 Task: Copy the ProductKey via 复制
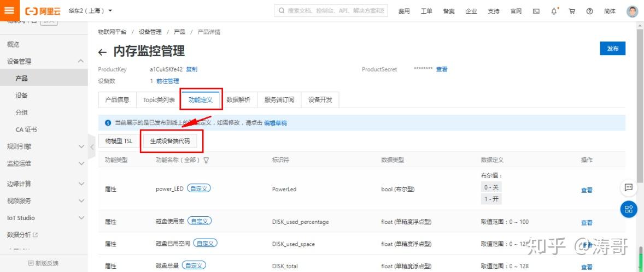(x=191, y=69)
